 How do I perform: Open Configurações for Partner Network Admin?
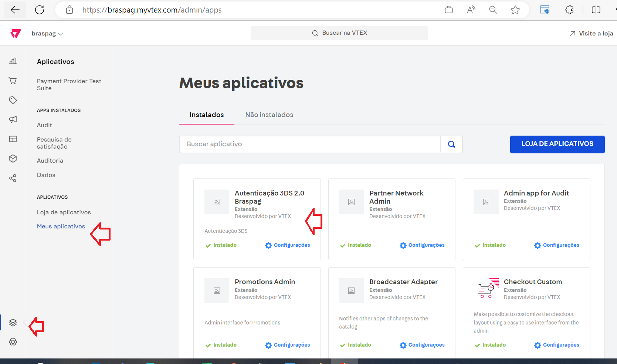click(x=422, y=245)
